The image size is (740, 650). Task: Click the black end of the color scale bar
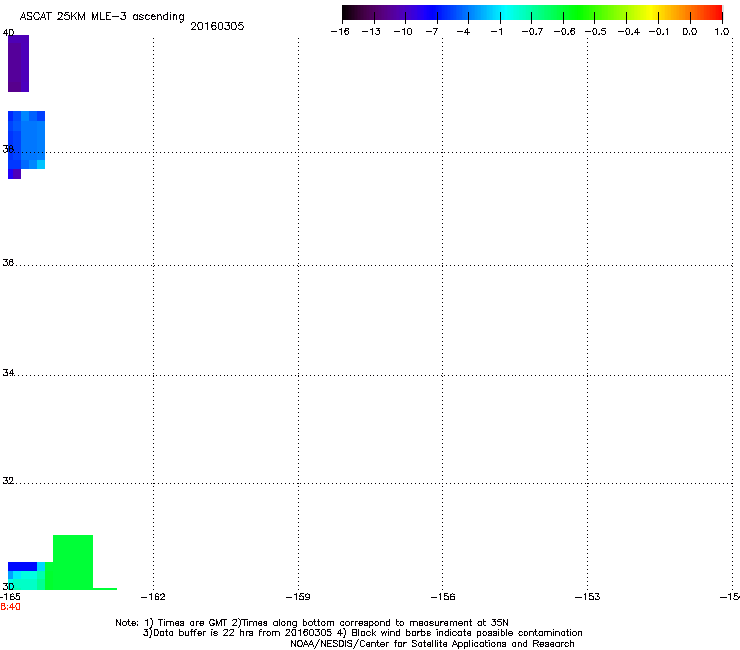347,12
